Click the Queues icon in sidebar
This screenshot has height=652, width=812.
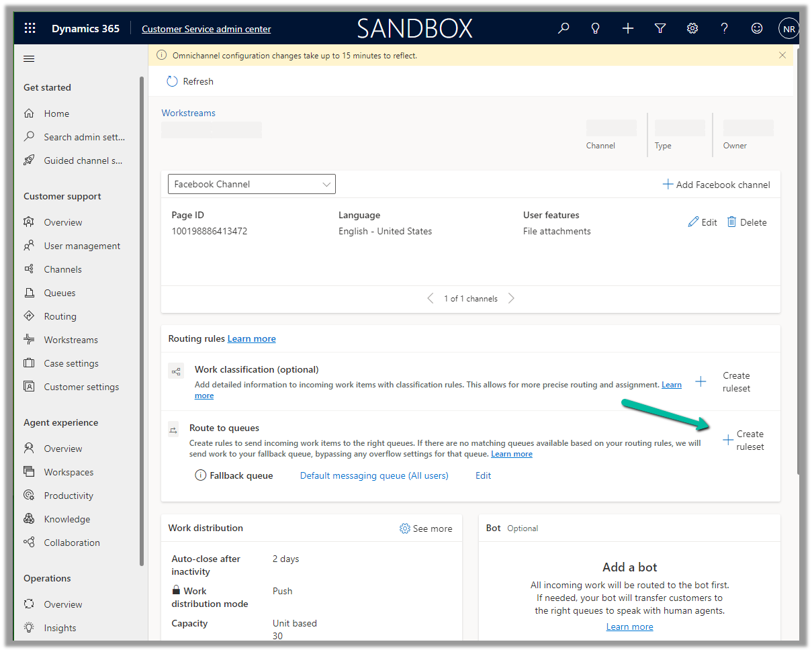pyautogui.click(x=29, y=293)
